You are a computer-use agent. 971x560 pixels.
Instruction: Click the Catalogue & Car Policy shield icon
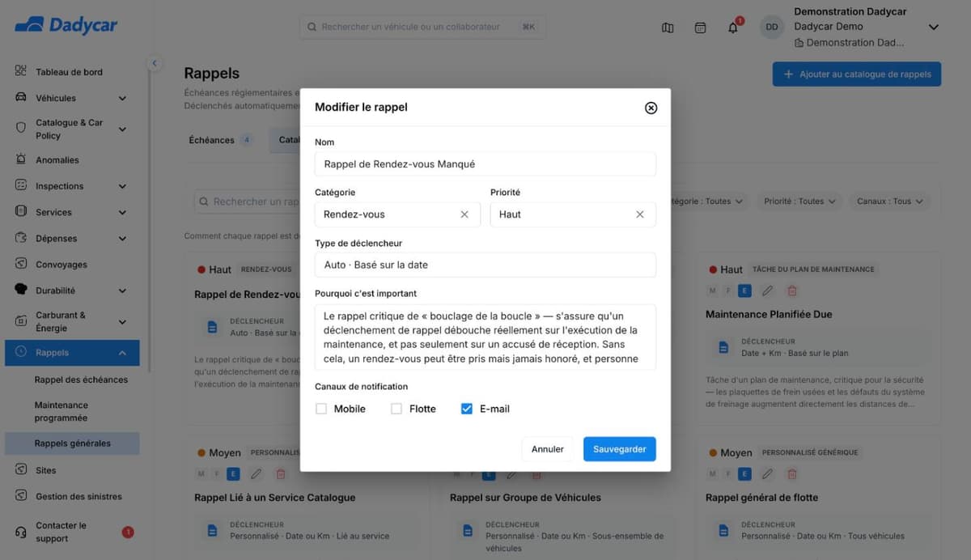21,128
